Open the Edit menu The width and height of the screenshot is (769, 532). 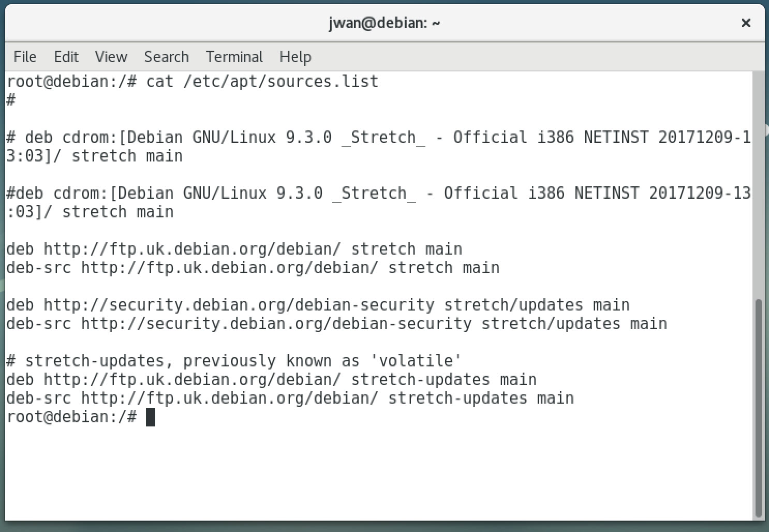click(x=66, y=56)
